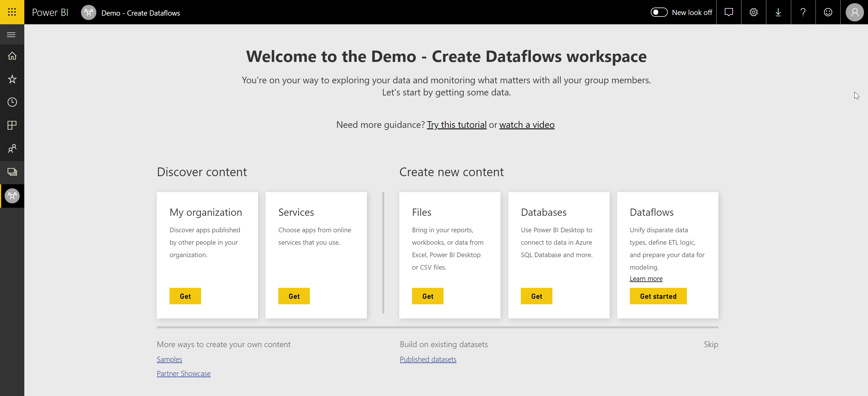Viewport: 868px width, 396px height.
Task: Click Demo - Create Dataflows breadcrumb
Action: 141,13
